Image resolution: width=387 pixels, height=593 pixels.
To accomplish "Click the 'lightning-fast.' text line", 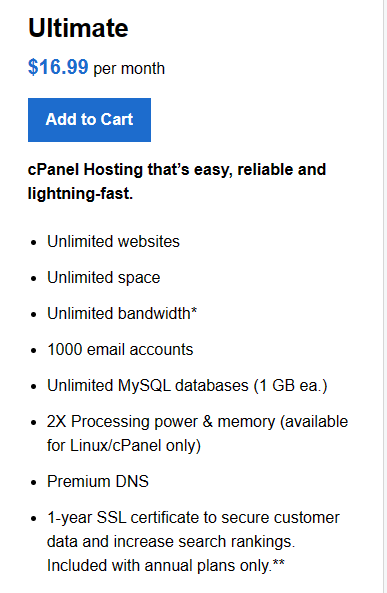I will [80, 194].
